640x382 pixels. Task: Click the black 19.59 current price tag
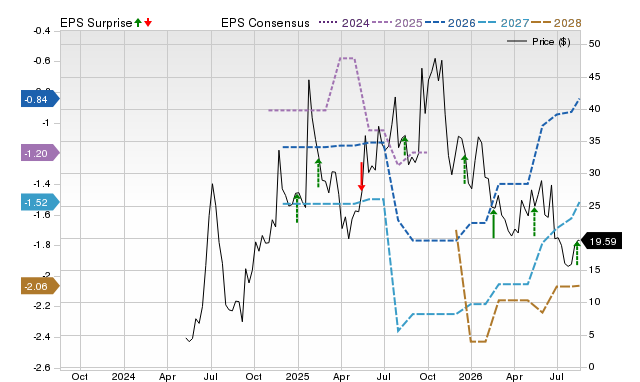[601, 241]
